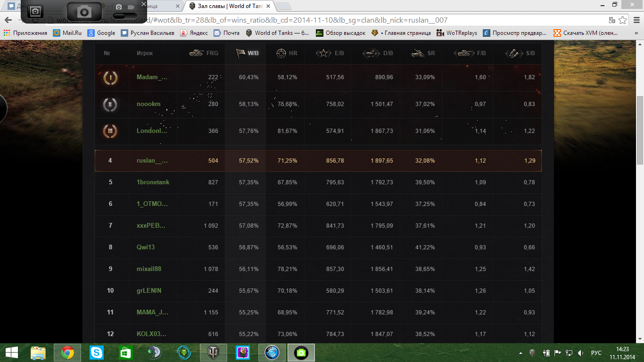This screenshot has height=362, width=644.
Task: Open player Qwi13 profile link
Action: coord(146,247)
